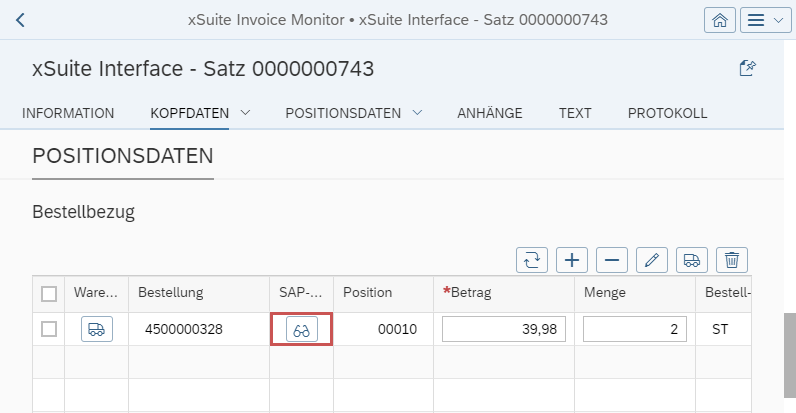The width and height of the screenshot is (796, 413).
Task: Switch to the ANHÄNGE tab
Action: (x=489, y=113)
